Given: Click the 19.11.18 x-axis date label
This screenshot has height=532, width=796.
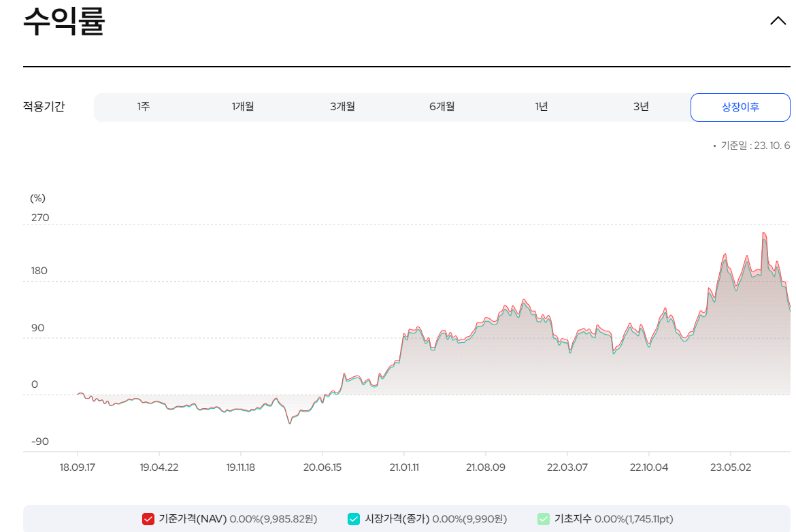Looking at the screenshot, I should (x=241, y=467).
